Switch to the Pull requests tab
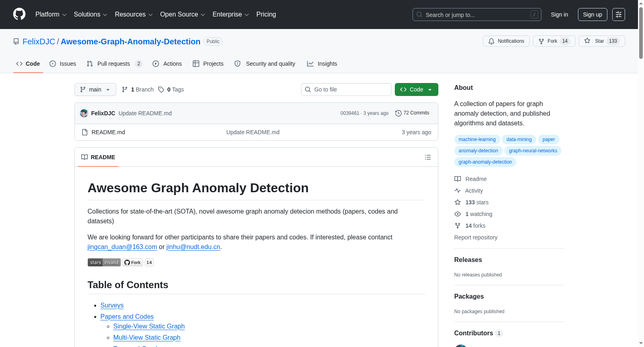 pos(115,64)
